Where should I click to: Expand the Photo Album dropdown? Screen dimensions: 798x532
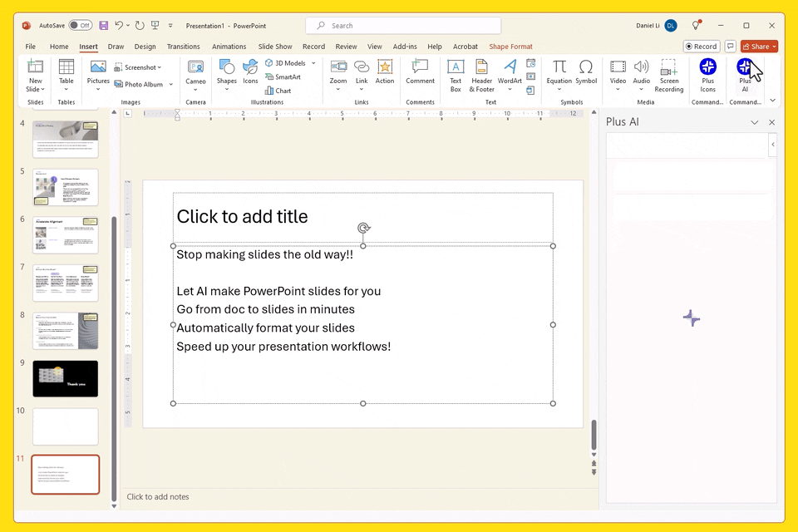pyautogui.click(x=169, y=84)
